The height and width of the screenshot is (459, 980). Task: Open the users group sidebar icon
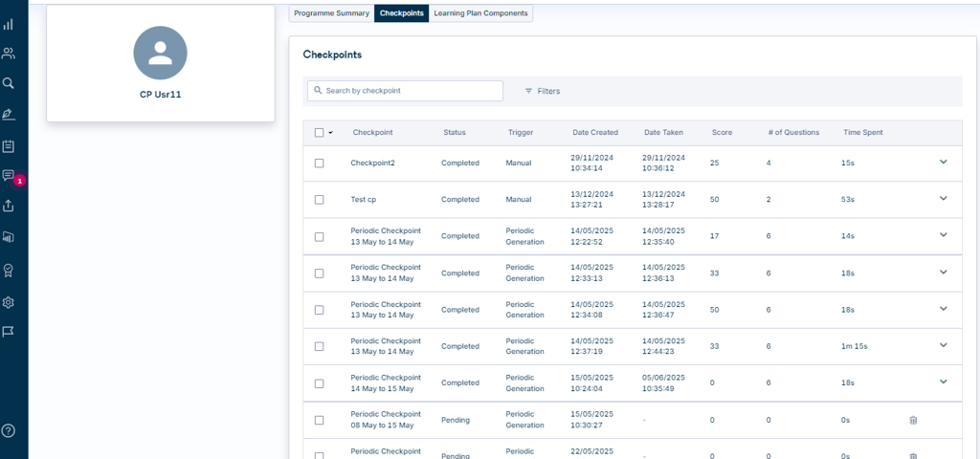[8, 54]
